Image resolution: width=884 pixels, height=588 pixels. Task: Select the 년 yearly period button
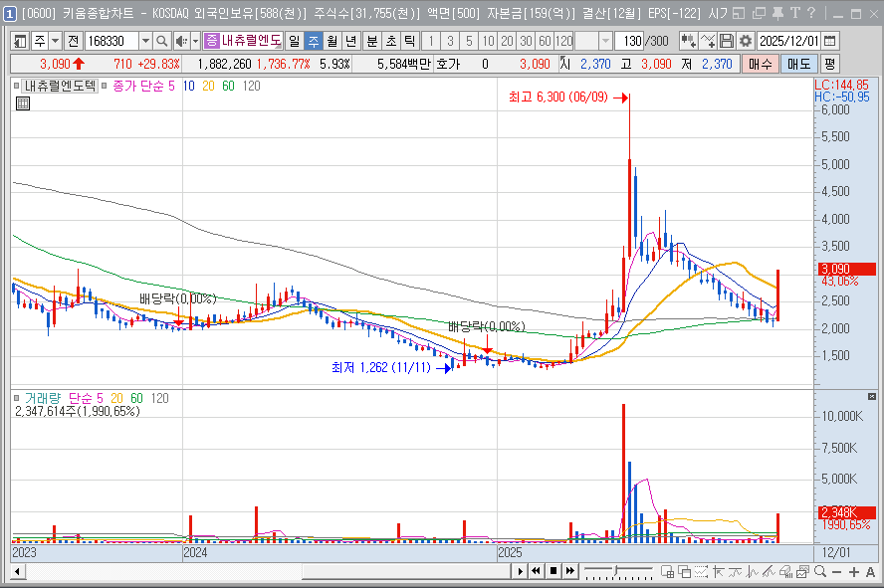point(350,41)
